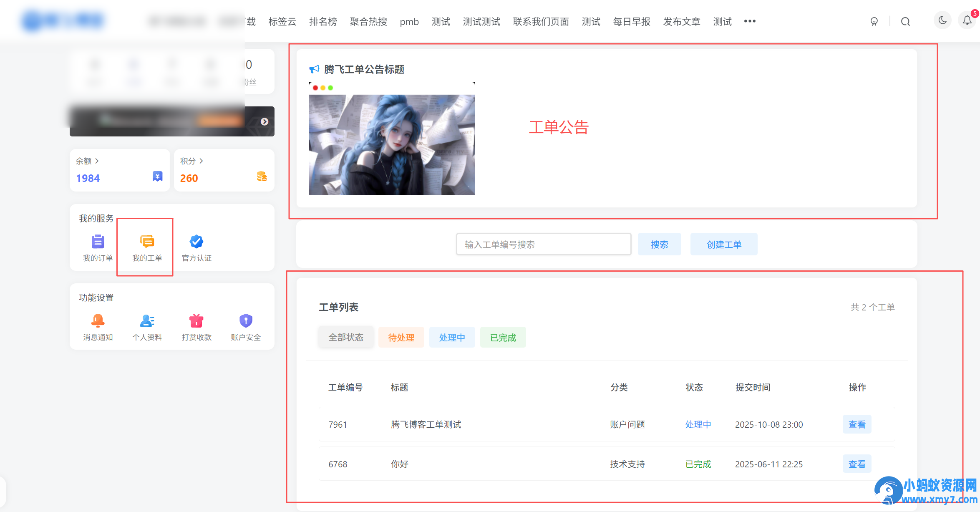Click the ticket number search input field
This screenshot has height=512, width=980.
pyautogui.click(x=543, y=244)
